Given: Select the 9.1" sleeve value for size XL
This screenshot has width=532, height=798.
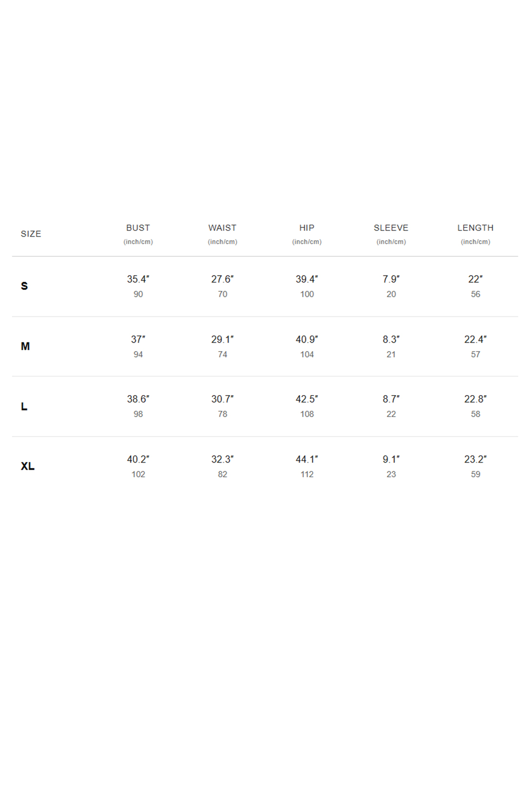Looking at the screenshot, I should [391, 459].
